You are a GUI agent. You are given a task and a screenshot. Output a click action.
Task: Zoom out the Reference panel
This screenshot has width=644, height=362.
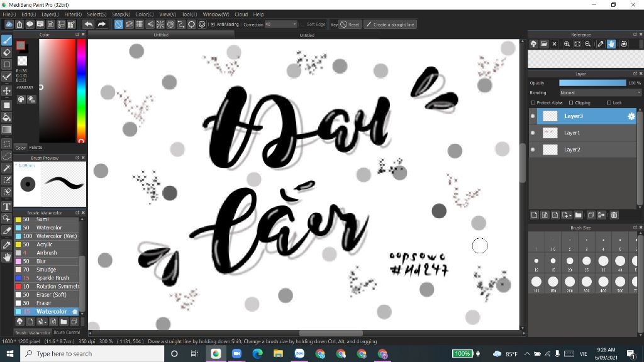(x=588, y=44)
